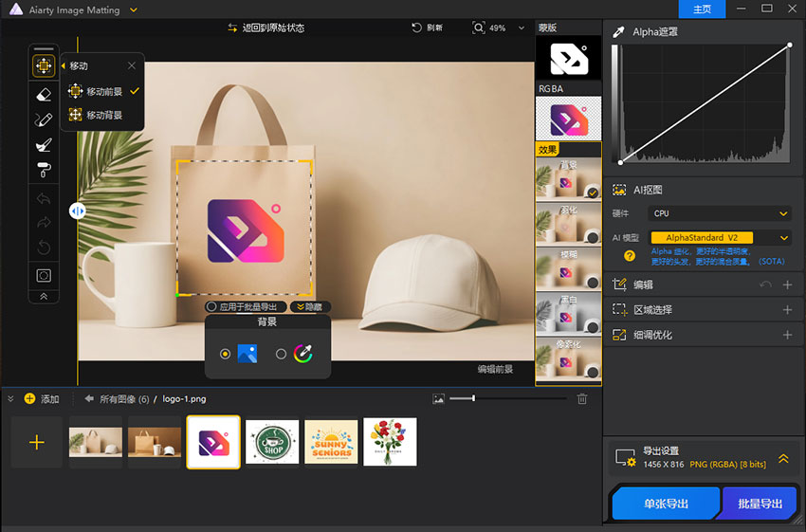Select the Brush pen tool
The height and width of the screenshot is (532, 806).
point(44,119)
